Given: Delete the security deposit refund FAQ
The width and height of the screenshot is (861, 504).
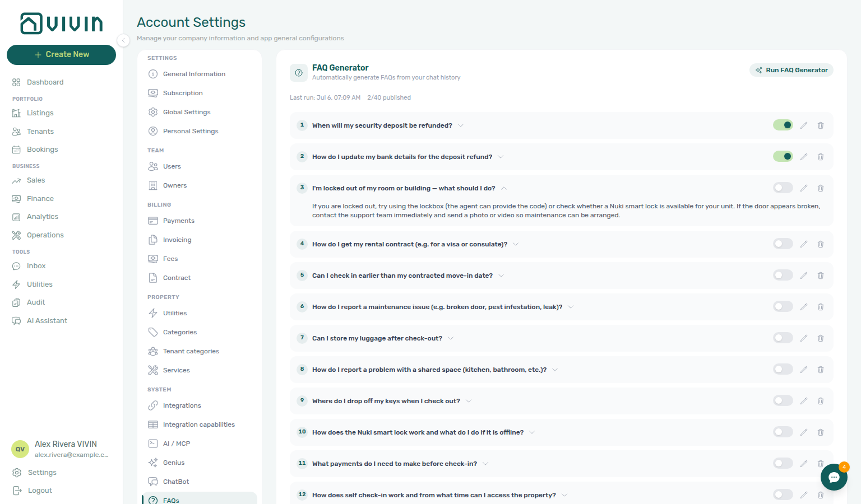Looking at the screenshot, I should (x=821, y=125).
